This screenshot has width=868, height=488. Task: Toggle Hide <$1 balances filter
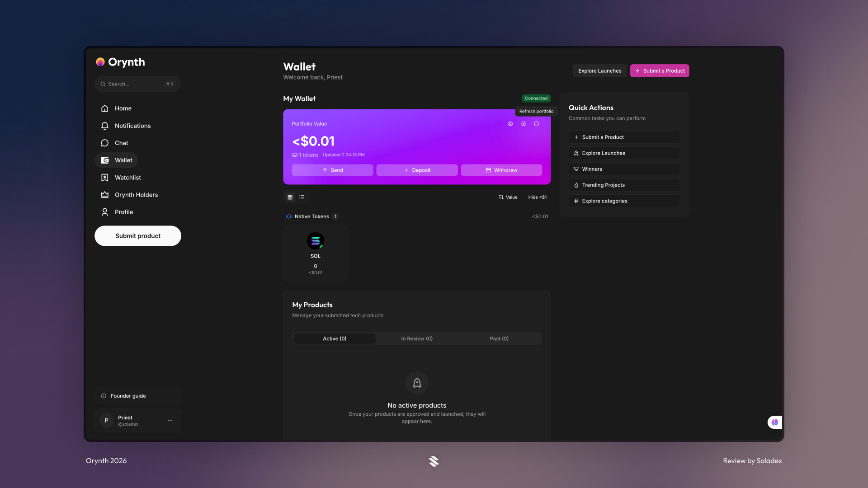537,197
